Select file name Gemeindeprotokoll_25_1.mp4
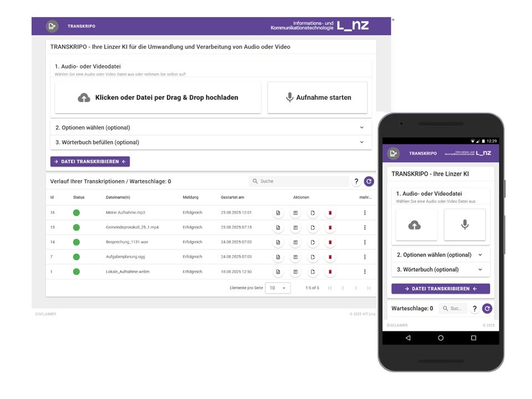Screen dimensions: 532x399 coord(132,227)
